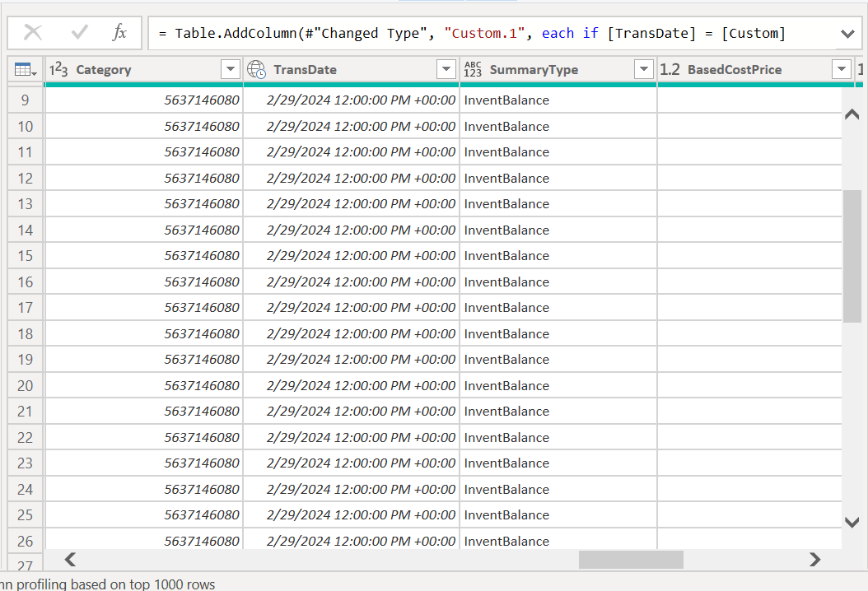Select row number 18
This screenshot has width=868, height=591.
click(x=26, y=333)
